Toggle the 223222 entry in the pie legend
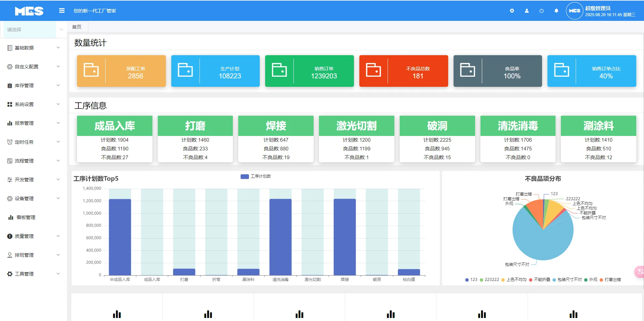 coord(489,280)
